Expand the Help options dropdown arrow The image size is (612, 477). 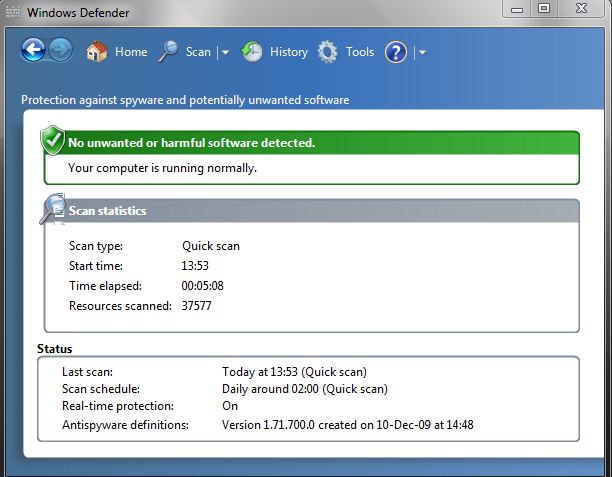pyautogui.click(x=422, y=52)
